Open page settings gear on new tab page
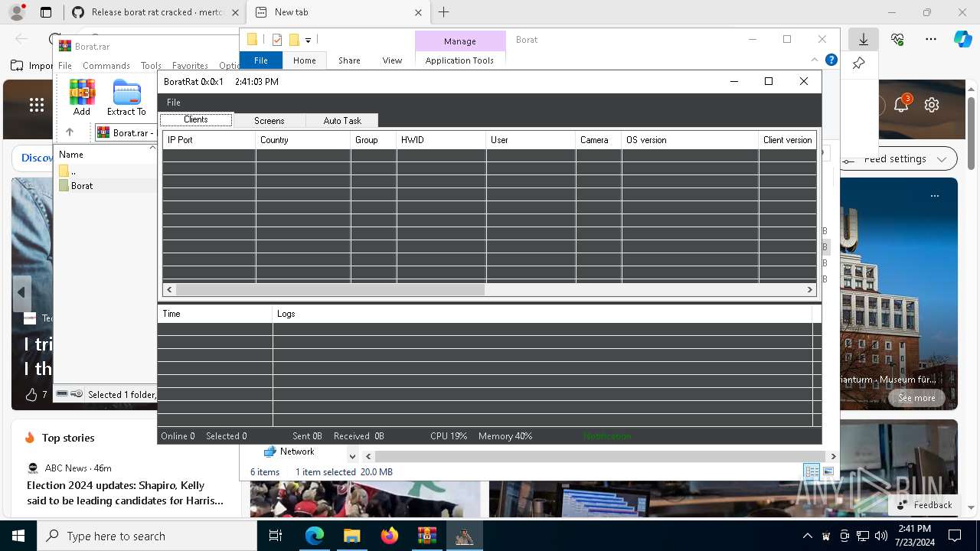Viewport: 980px width, 551px height. pyautogui.click(x=931, y=105)
